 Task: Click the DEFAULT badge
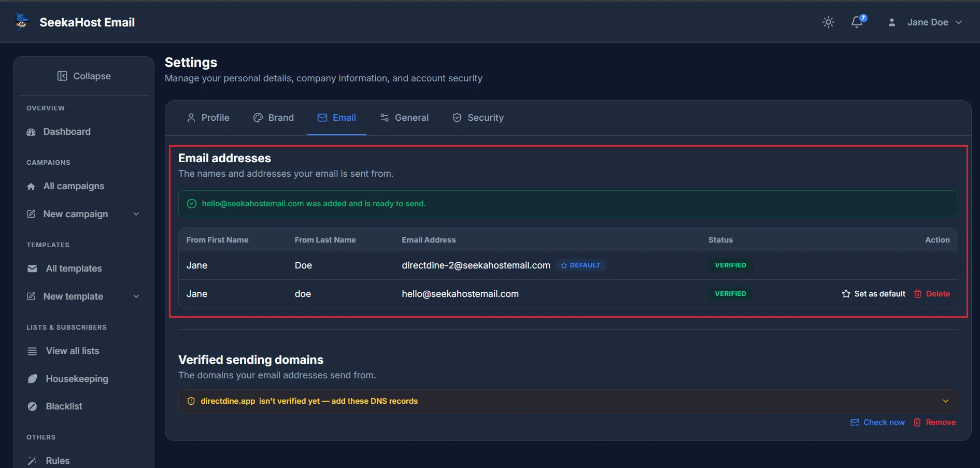click(580, 265)
